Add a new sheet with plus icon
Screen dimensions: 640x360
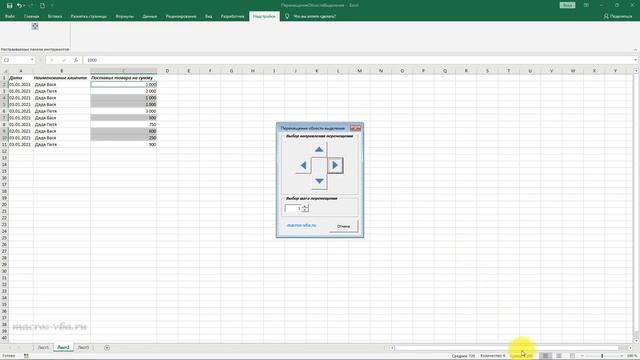coord(107,348)
